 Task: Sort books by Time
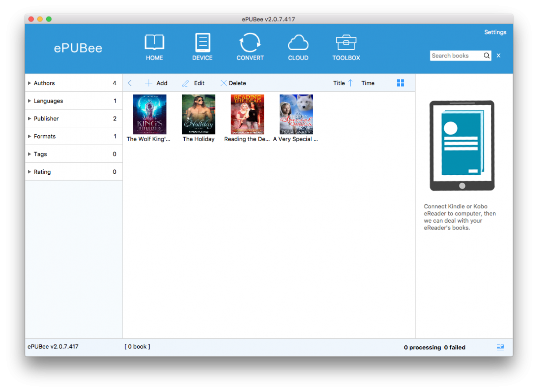coord(368,83)
